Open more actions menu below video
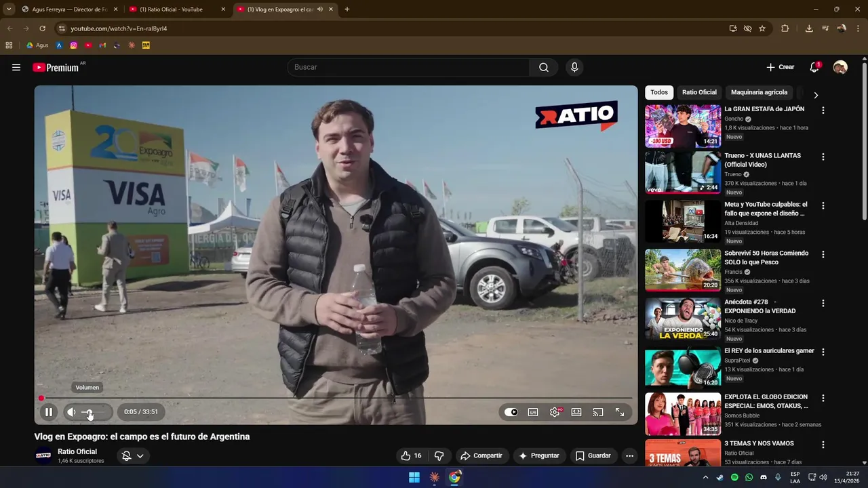The image size is (868, 488). pyautogui.click(x=629, y=455)
